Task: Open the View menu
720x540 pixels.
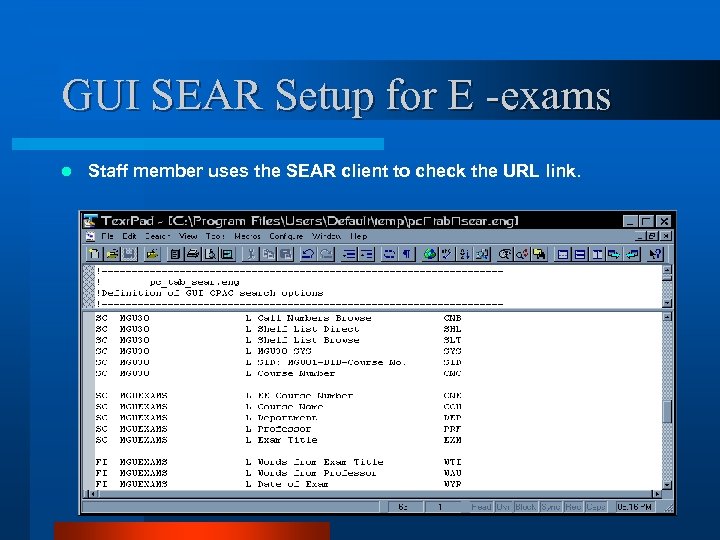Action: [188, 236]
